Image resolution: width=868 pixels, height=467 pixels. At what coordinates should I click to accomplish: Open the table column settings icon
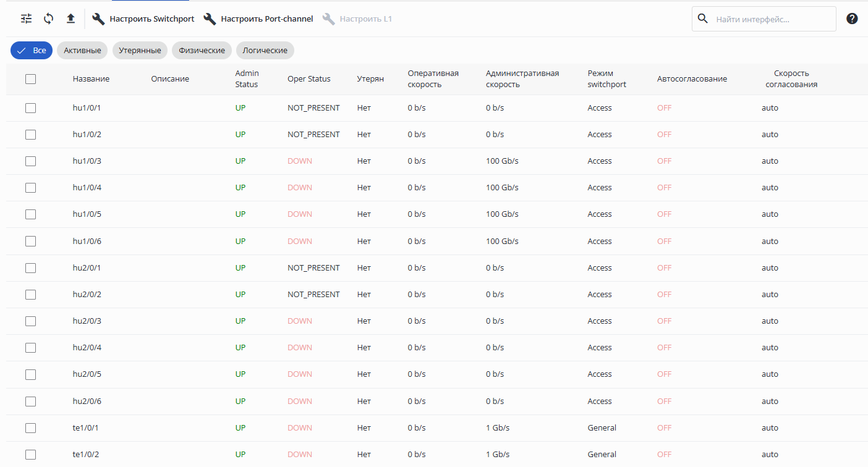coord(26,19)
